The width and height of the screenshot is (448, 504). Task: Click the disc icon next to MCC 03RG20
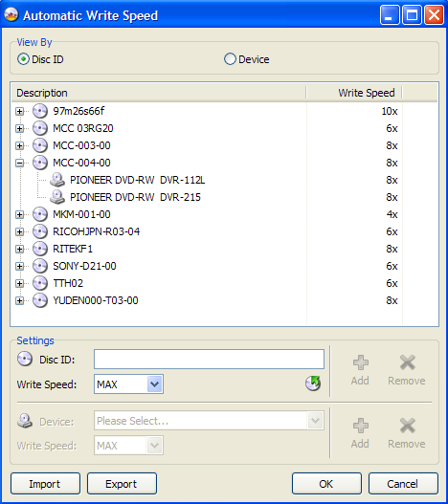[40, 128]
